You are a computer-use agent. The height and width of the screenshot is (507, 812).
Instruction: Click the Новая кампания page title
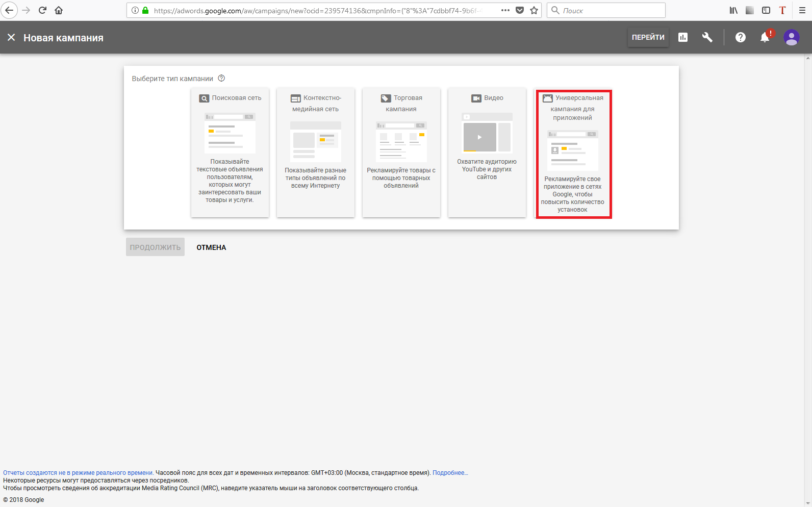point(63,38)
